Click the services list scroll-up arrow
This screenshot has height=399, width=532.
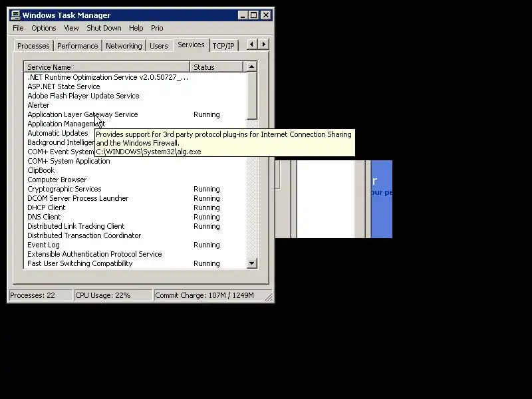[251, 67]
